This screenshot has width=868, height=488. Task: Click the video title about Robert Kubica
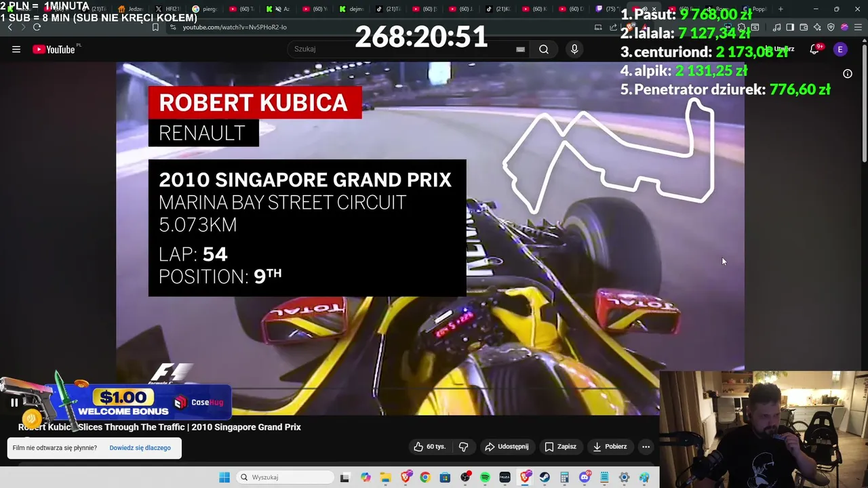pos(159,427)
